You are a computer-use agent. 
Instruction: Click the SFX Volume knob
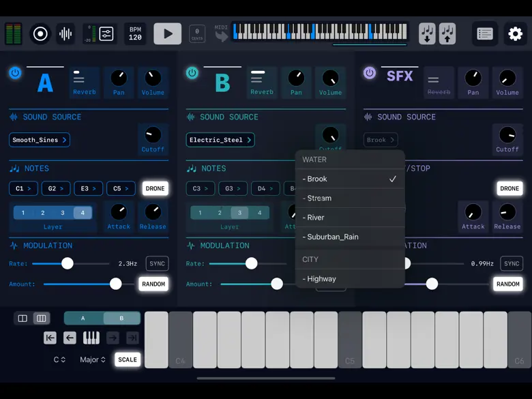(507, 78)
